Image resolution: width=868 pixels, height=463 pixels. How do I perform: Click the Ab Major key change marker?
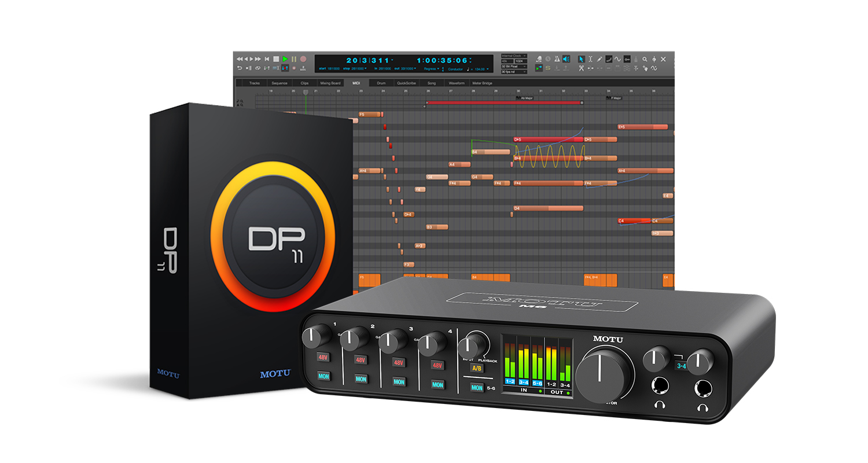tap(525, 98)
